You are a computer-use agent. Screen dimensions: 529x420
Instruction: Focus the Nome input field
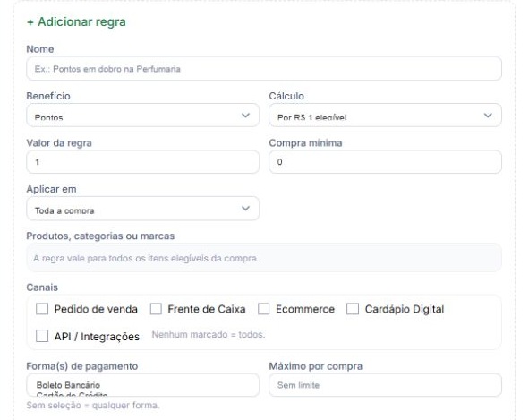click(264, 69)
